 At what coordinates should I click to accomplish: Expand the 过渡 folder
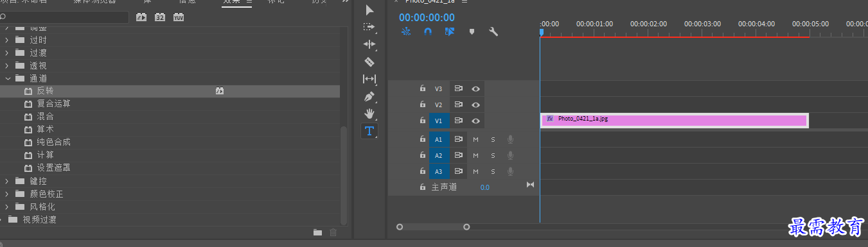pos(7,53)
